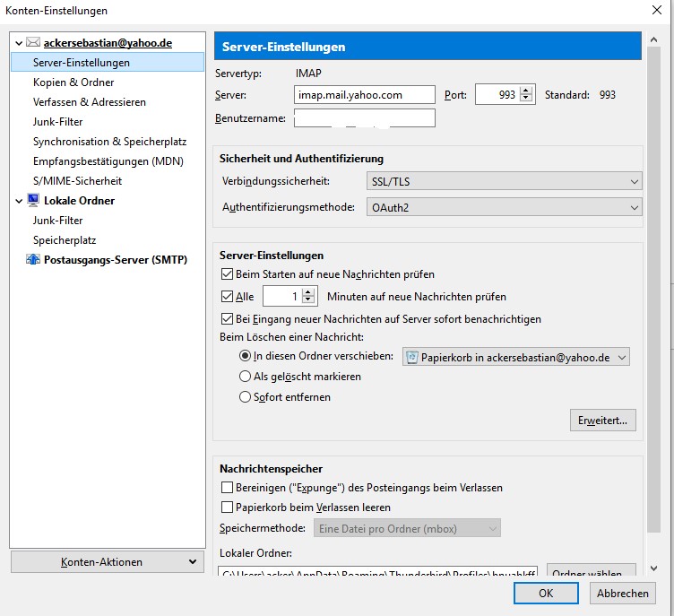Toggle the Alle Minuten check checkbox
The height and width of the screenshot is (616, 674).
point(227,297)
